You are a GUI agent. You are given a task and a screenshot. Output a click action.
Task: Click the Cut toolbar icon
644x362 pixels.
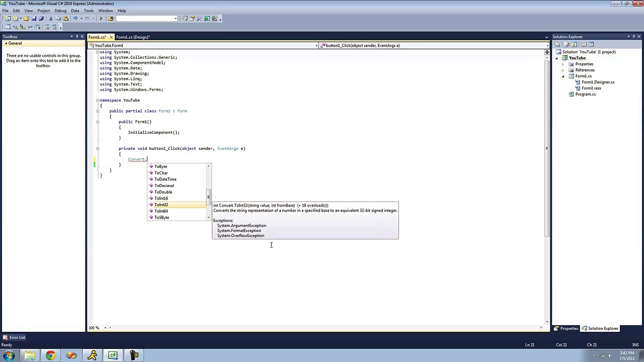coord(51,19)
